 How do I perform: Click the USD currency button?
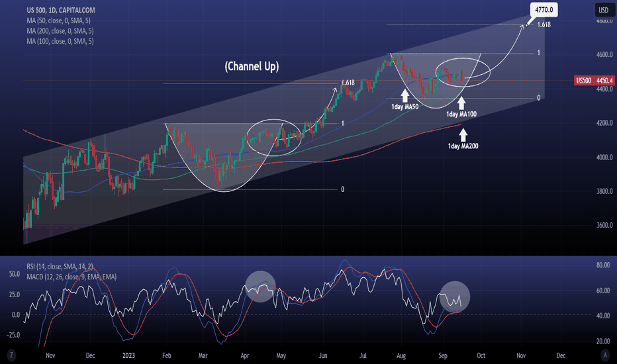603,10
